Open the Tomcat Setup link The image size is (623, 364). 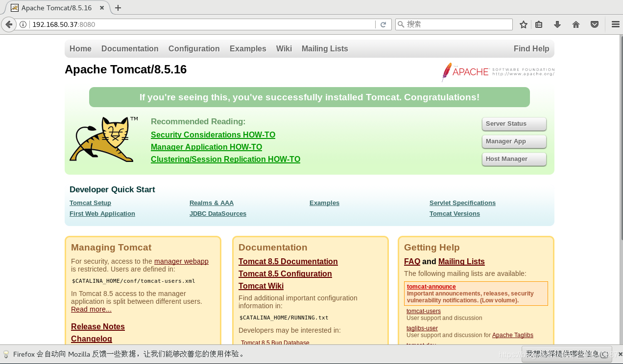[90, 203]
